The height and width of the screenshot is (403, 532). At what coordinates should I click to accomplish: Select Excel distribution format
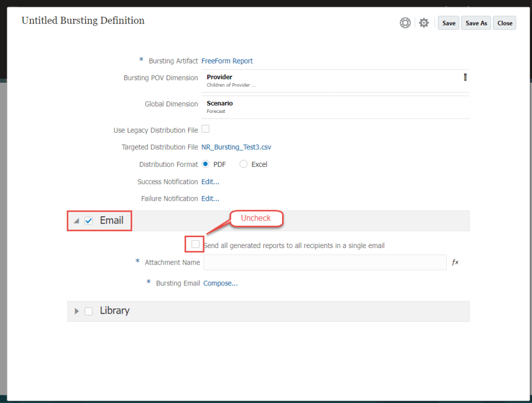coord(244,164)
